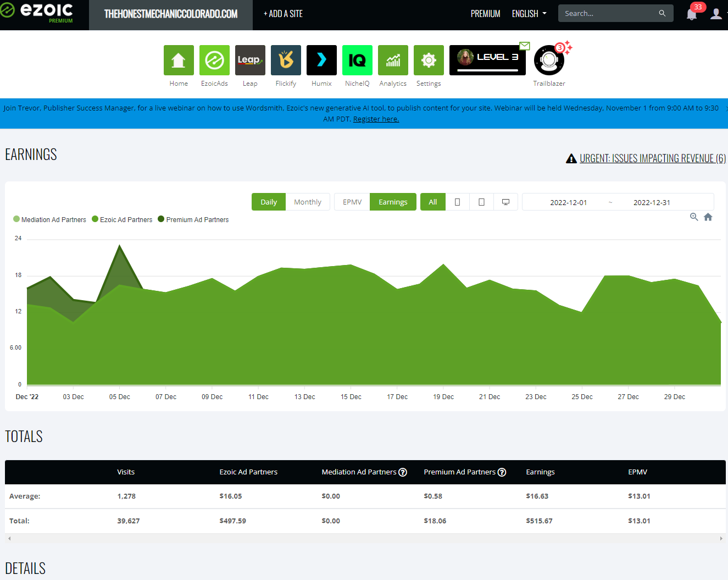Image resolution: width=728 pixels, height=580 pixels.
Task: Click total premium value $18.06
Action: (x=435, y=521)
